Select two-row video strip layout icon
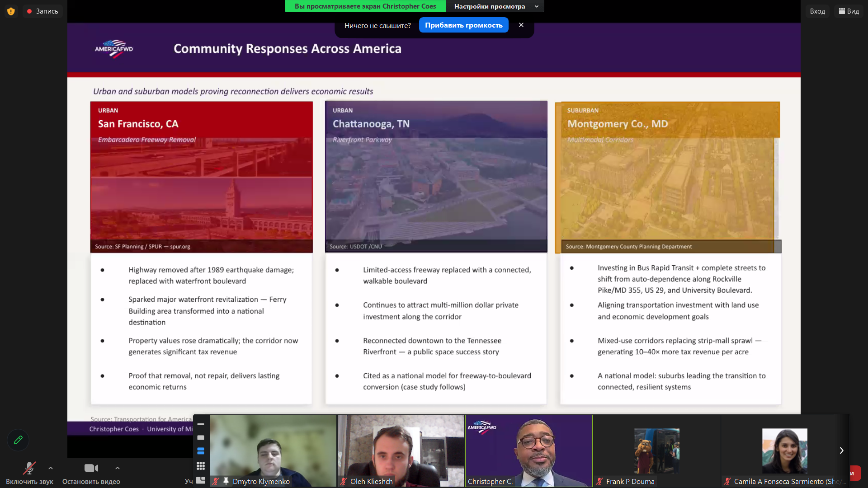 (201, 451)
